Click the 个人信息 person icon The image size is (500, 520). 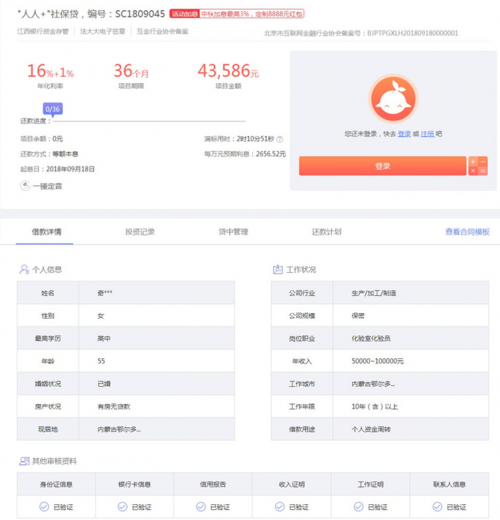click(x=24, y=269)
